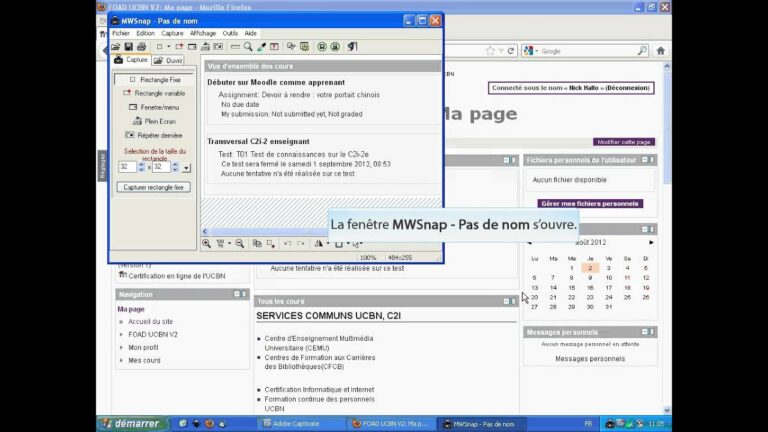Click the Firefox reload page icon
768x432 pixels.
point(511,51)
